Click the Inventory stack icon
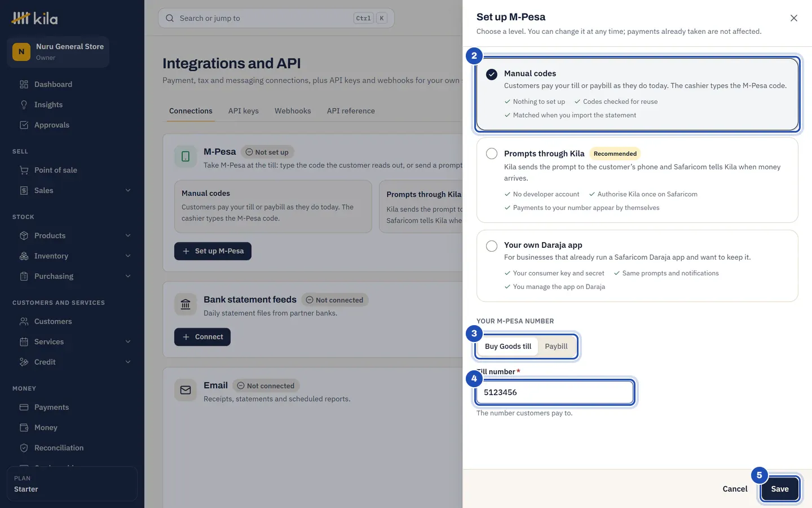 24,256
